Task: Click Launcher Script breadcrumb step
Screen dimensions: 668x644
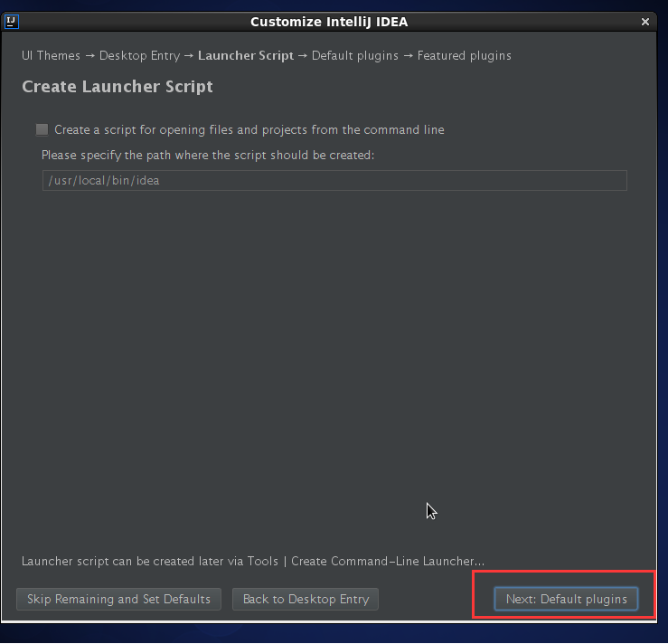Action: tap(246, 56)
